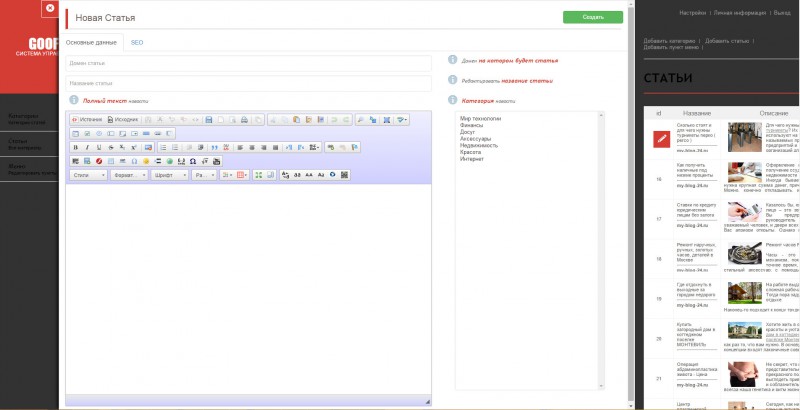Open the Формат format dropdown

(x=129, y=175)
